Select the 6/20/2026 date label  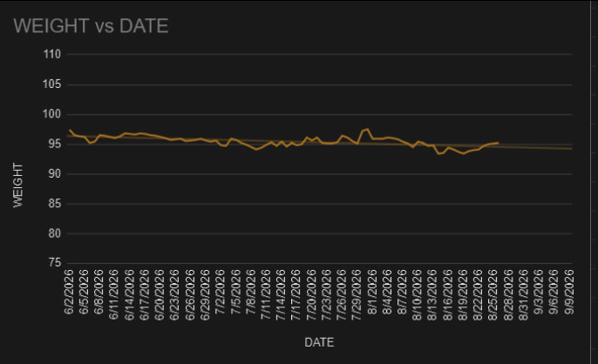[x=160, y=294]
